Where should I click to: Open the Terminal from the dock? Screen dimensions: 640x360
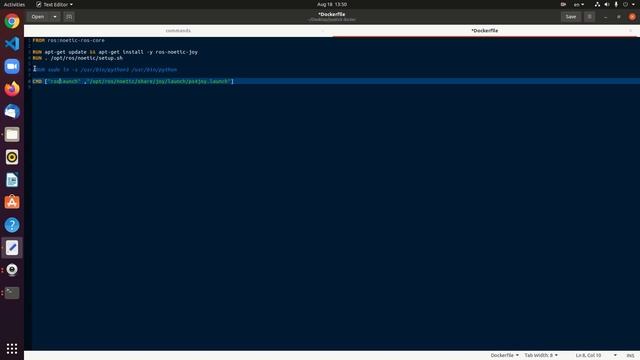[x=12, y=293]
